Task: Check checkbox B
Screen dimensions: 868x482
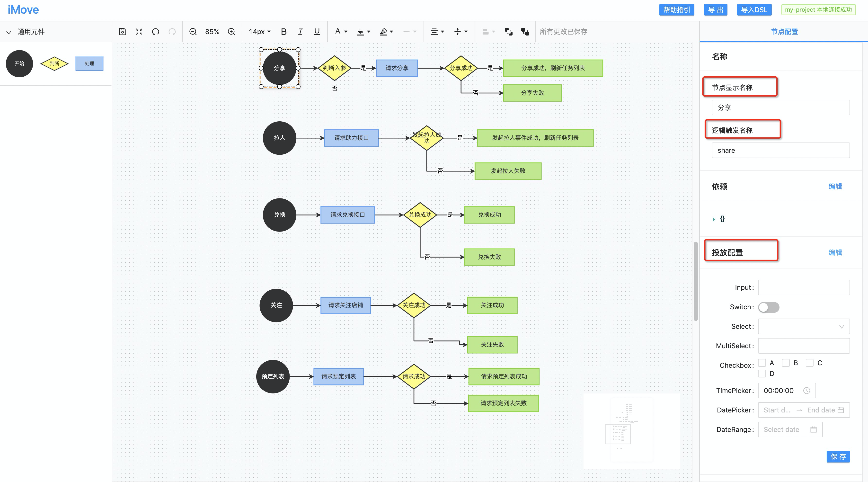Action: pos(786,363)
